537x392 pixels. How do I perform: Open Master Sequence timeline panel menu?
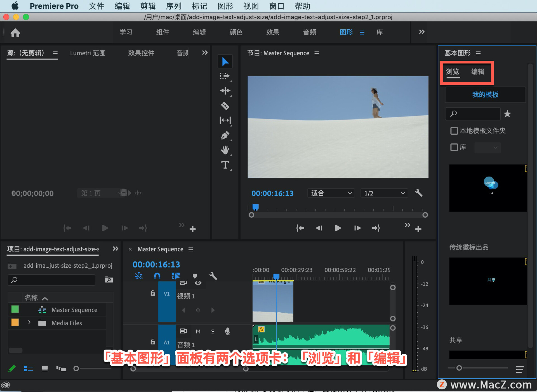pyautogui.click(x=191, y=249)
